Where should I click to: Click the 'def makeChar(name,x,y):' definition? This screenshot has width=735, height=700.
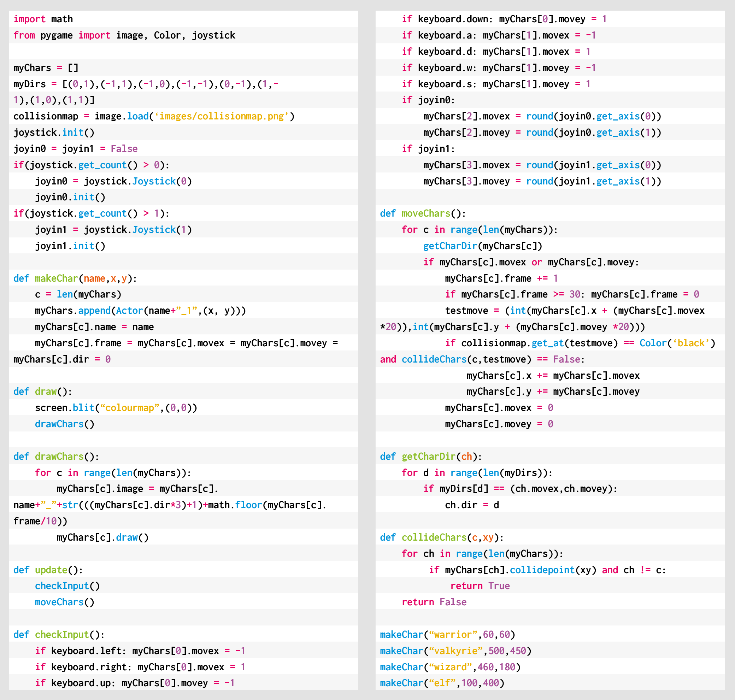coord(75,279)
